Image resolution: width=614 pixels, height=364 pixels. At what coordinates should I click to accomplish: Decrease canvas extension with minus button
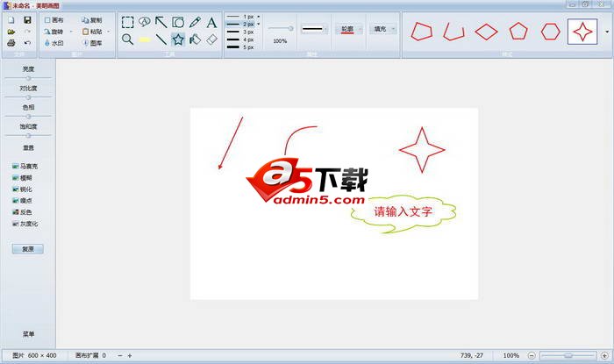click(x=120, y=356)
